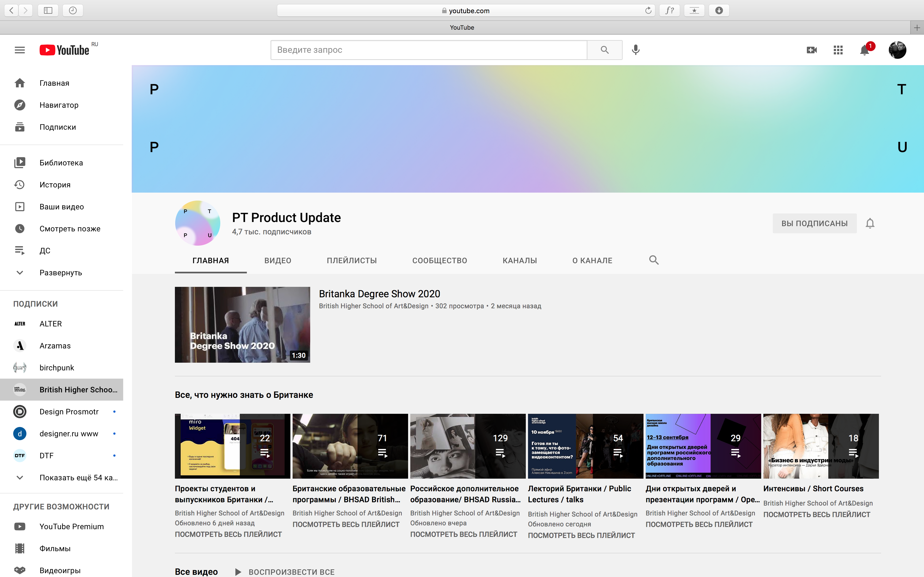
Task: Expand the Развернуть sidebar section
Action: tap(61, 273)
